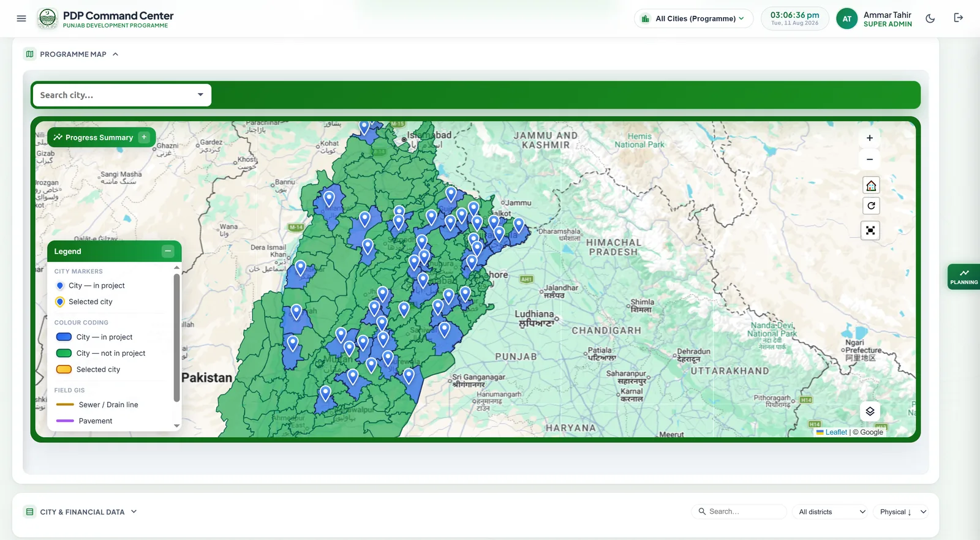980x540 pixels.
Task: Expand the City & Financial Data section
Action: (x=134, y=512)
